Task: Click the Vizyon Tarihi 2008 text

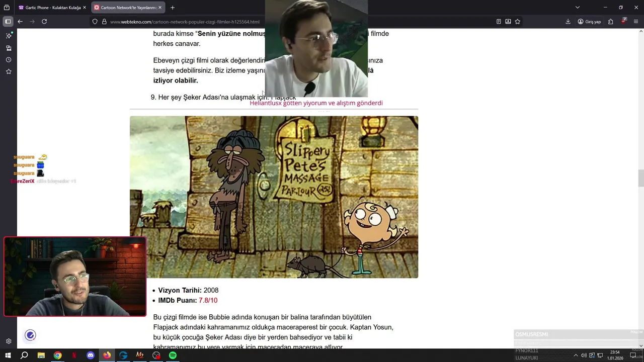Action: point(188,291)
